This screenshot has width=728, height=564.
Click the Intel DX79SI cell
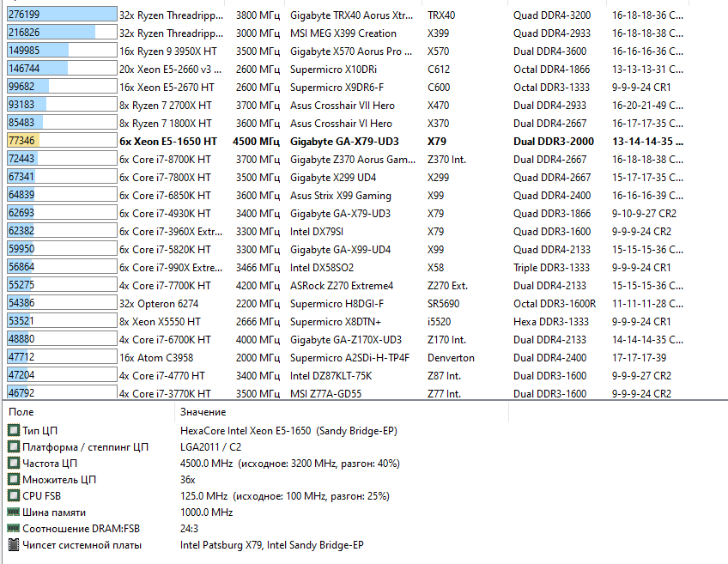(x=317, y=231)
